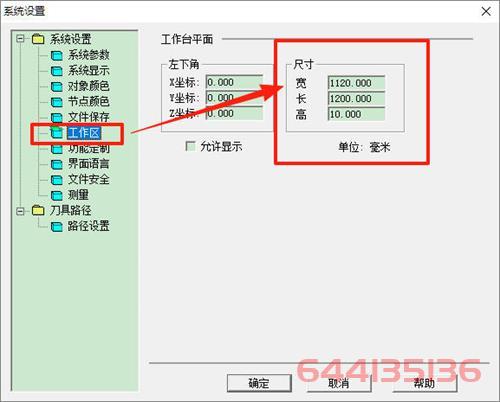Click the X坐标 input field
The height and width of the screenshot is (402, 500).
(234, 82)
